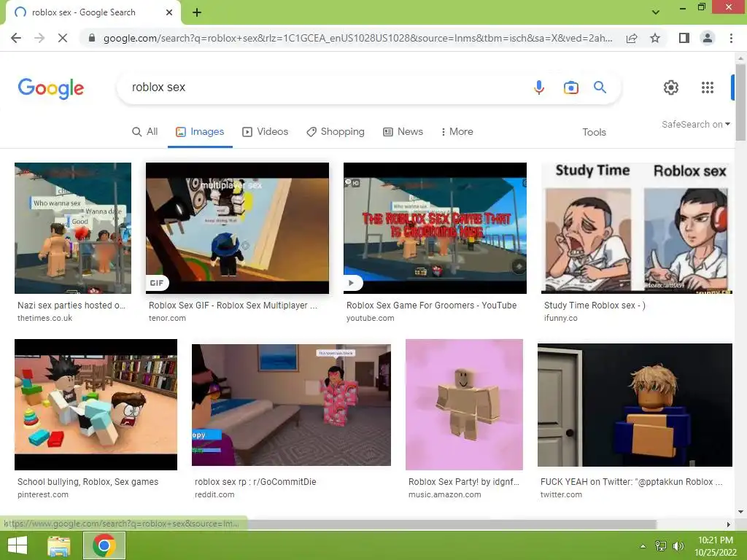Go to Google home via the logo
This screenshot has height=560, width=747.
coord(51,88)
